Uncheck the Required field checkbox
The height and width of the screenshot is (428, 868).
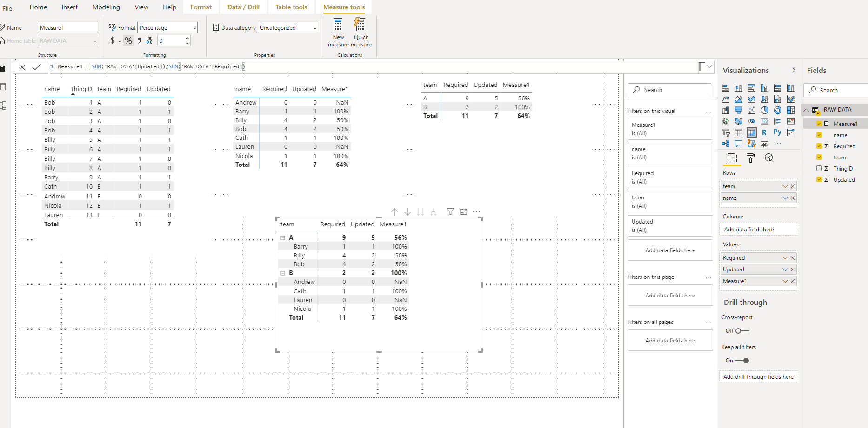click(819, 146)
